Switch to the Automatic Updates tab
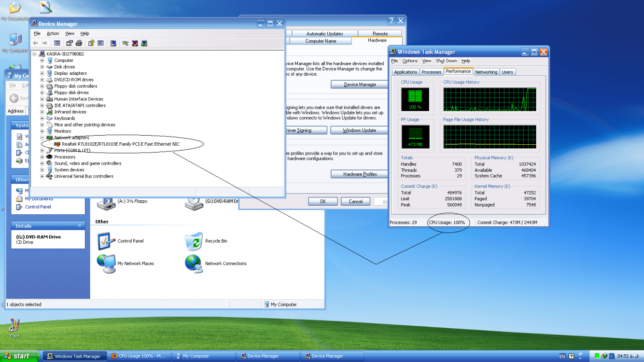 point(324,34)
